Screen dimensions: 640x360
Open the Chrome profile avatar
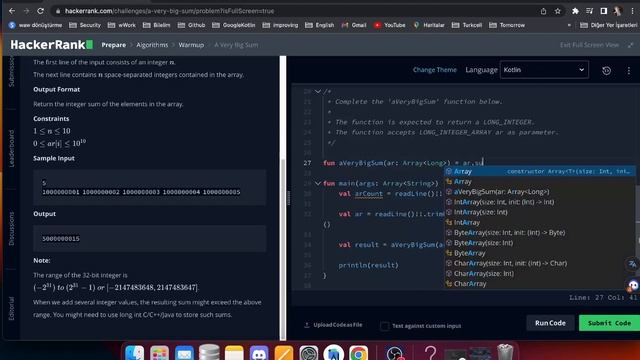[618, 11]
